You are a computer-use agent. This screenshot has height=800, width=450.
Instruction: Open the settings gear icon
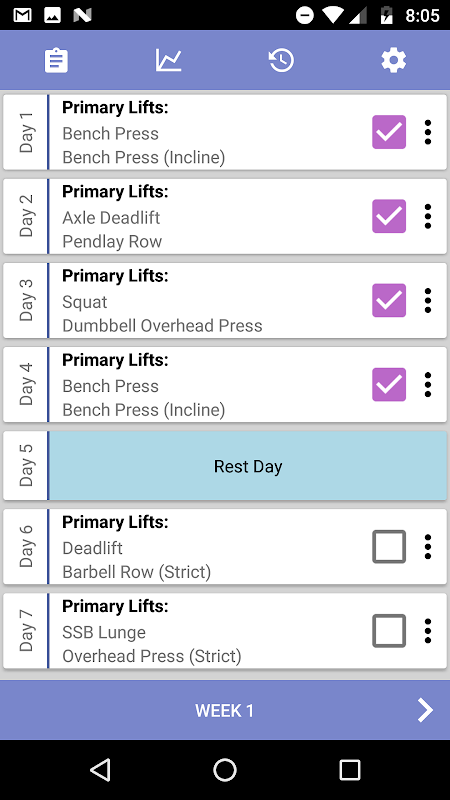point(393,60)
